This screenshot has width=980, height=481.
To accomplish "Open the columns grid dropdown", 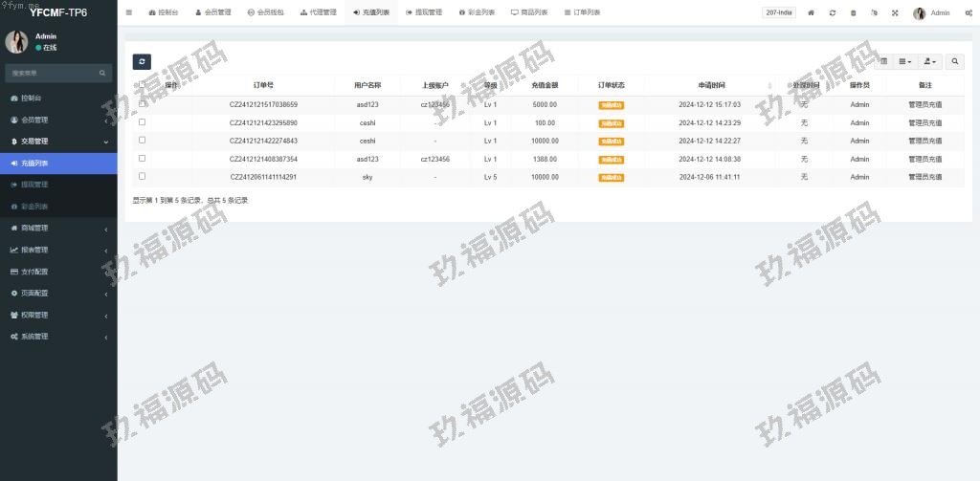I will pyautogui.click(x=904, y=61).
